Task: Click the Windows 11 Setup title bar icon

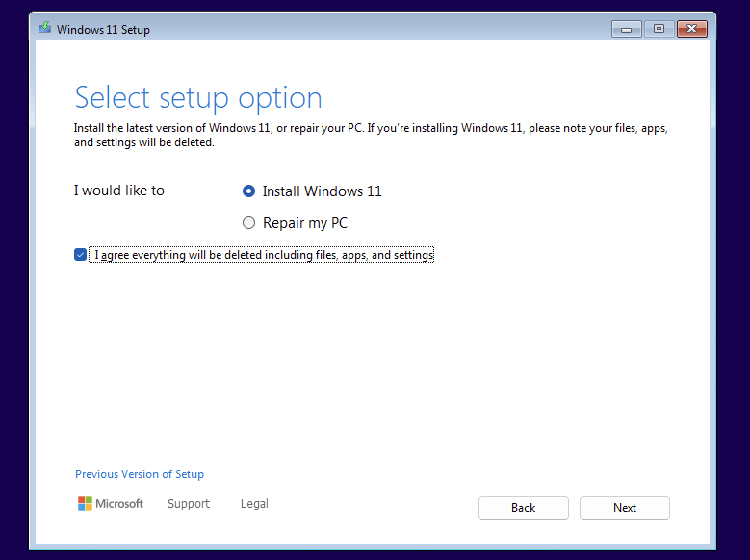Action: pyautogui.click(x=45, y=27)
